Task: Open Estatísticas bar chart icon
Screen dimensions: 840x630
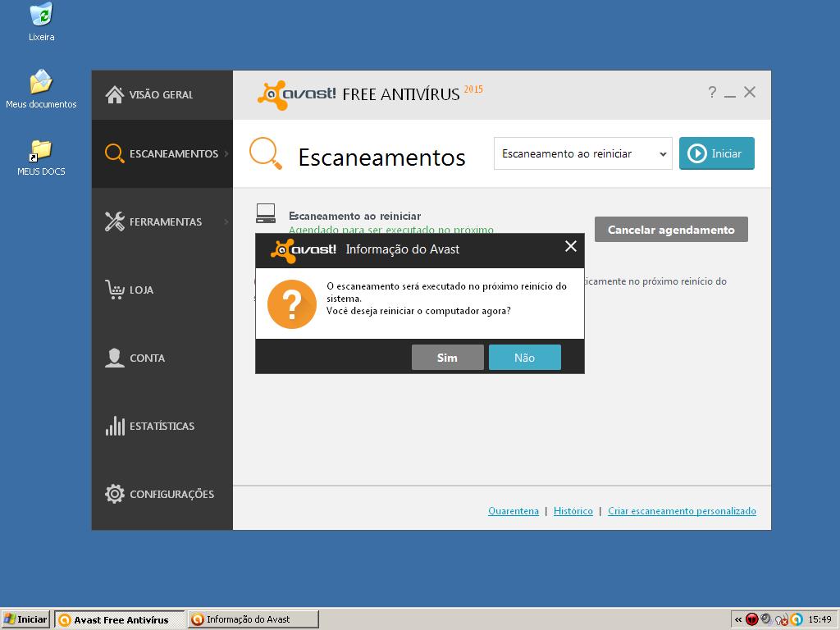Action: tap(115, 426)
